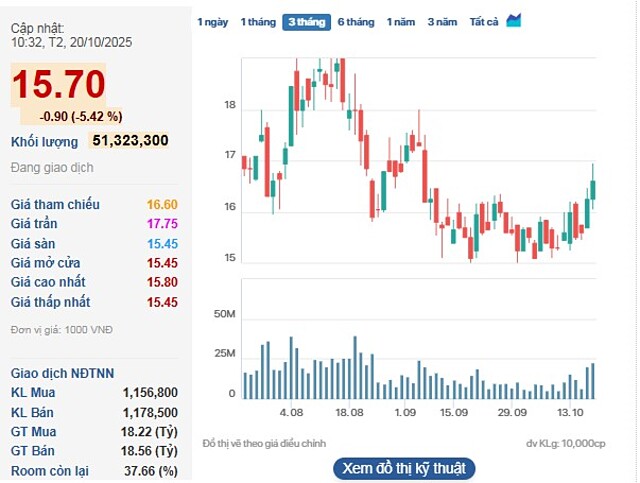Open the 3 năm chart view

pyautogui.click(x=443, y=21)
